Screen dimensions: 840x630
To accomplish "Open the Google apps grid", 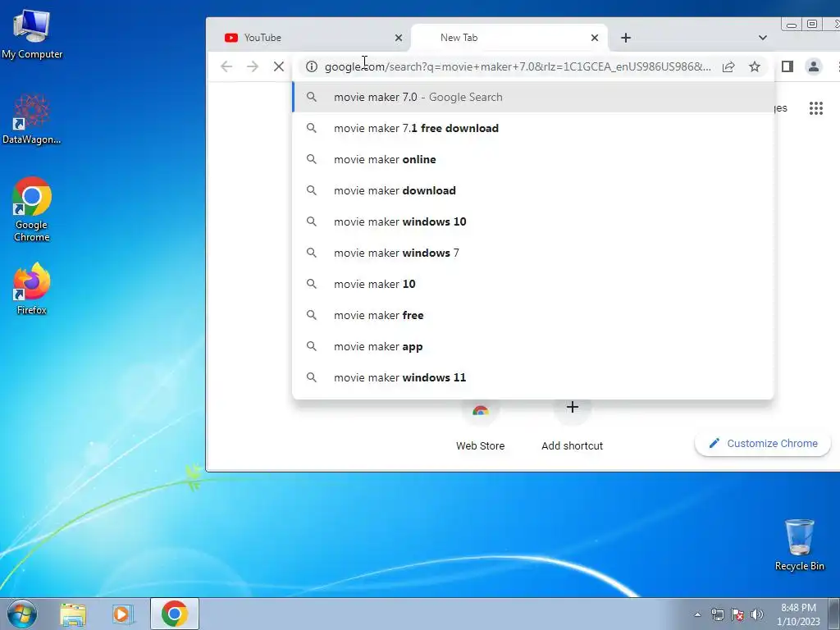I will tap(816, 108).
